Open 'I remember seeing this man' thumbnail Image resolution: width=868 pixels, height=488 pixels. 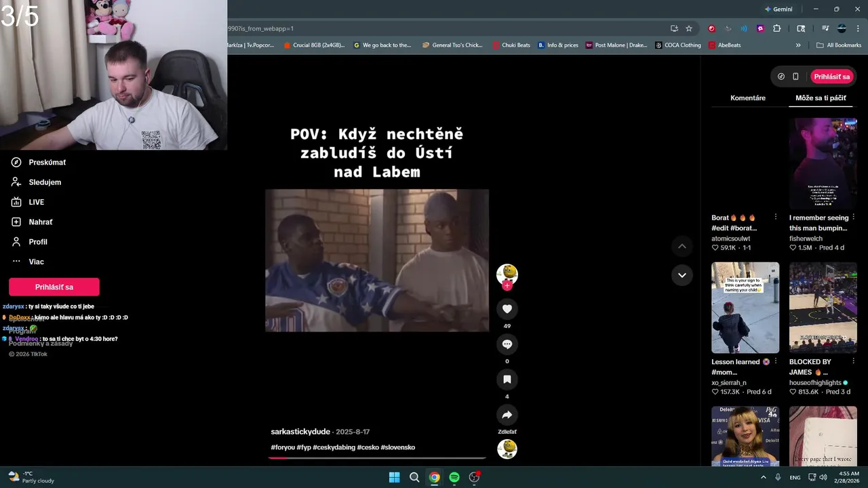click(x=823, y=163)
